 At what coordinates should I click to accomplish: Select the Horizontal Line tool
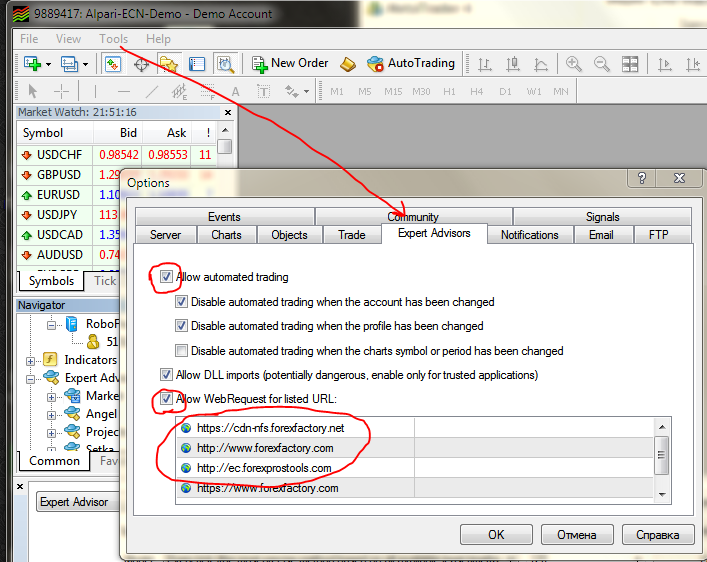pyautogui.click(x=124, y=92)
